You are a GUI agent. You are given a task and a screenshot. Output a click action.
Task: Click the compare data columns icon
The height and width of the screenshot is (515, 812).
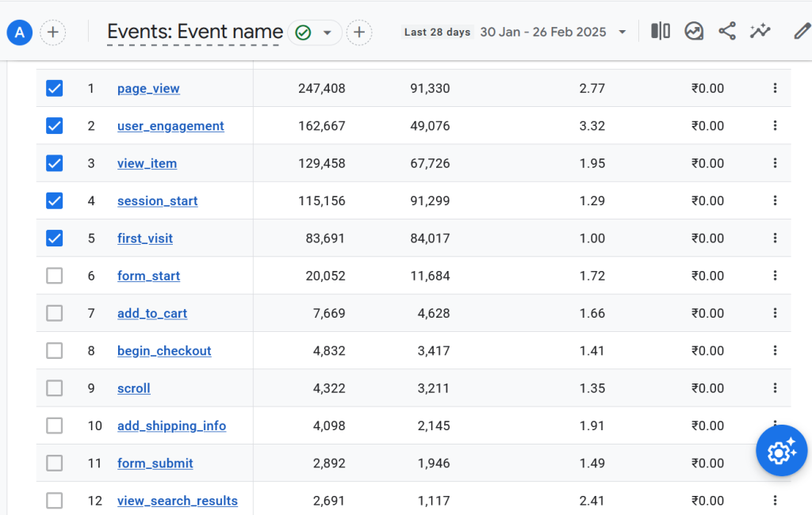tap(661, 32)
